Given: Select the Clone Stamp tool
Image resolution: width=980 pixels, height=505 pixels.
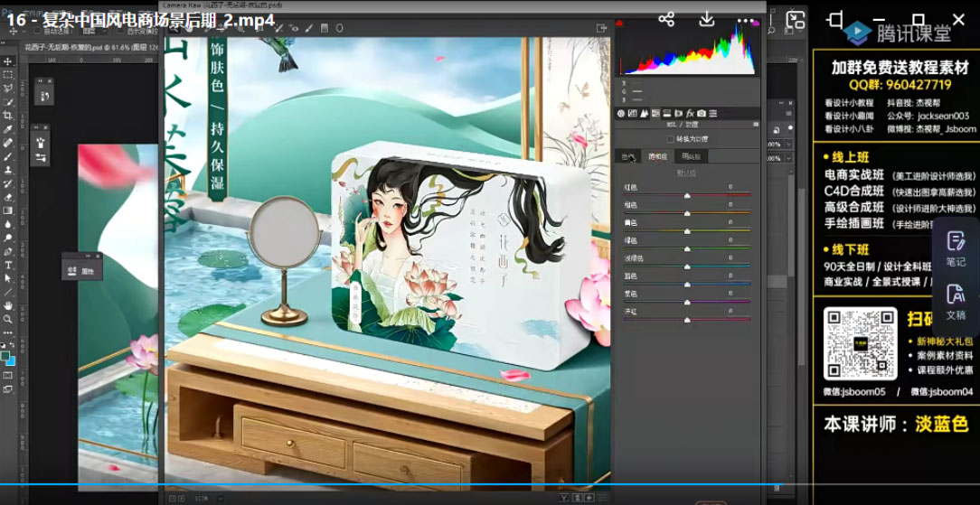Looking at the screenshot, I should (8, 170).
